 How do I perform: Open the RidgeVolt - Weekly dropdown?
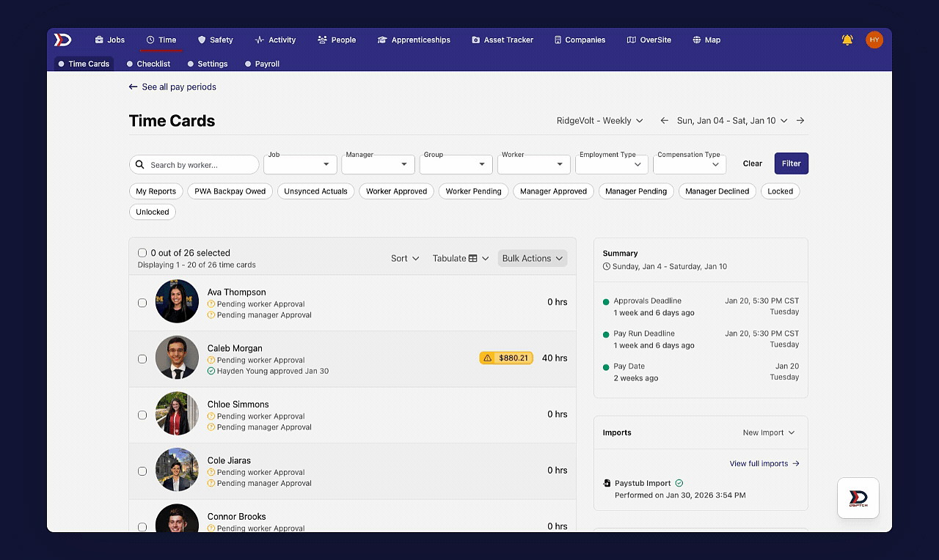click(599, 120)
